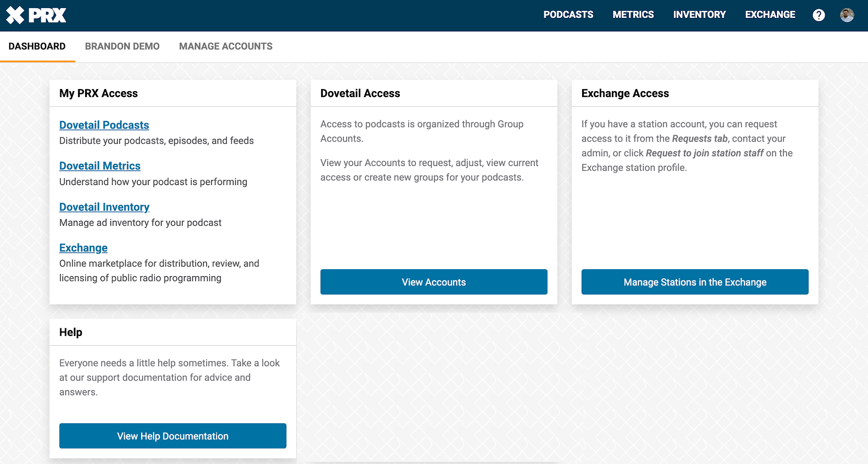This screenshot has width=868, height=464.
Task: Open Inventory in top navigation
Action: (699, 15)
